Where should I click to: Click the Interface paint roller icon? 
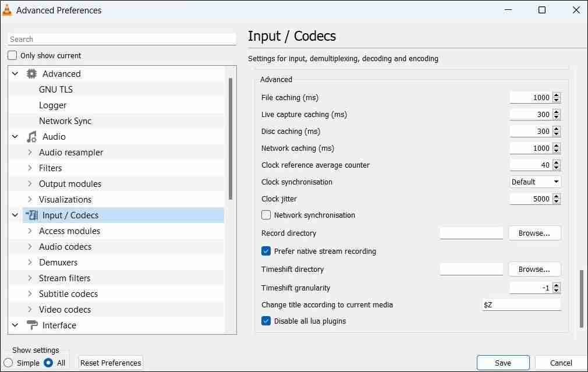(31, 325)
